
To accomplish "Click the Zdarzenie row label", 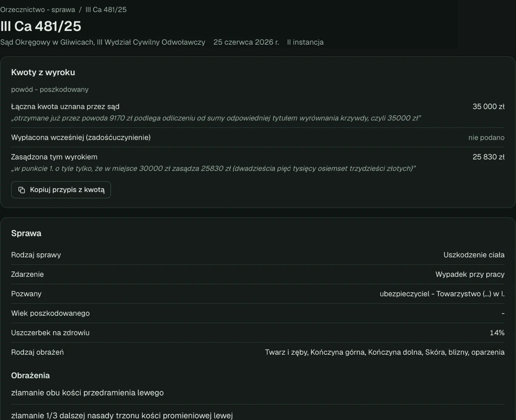I will tap(27, 274).
